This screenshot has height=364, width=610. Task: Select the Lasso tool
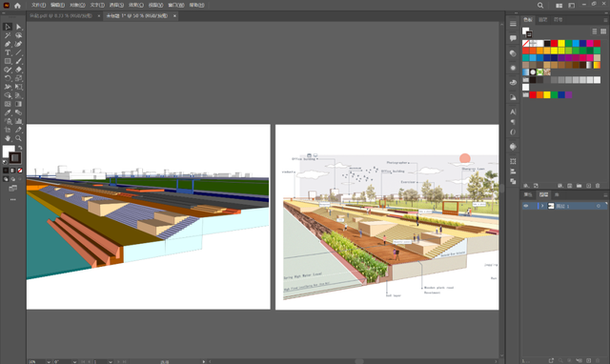click(x=18, y=35)
